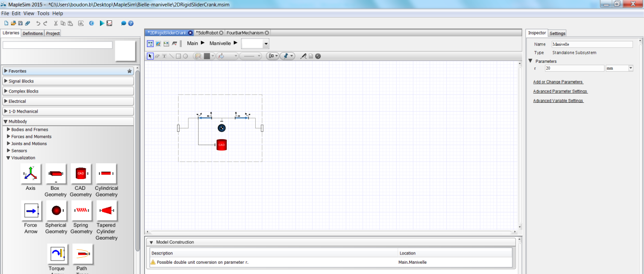
Task: Collapse the Model Construction panel
Action: [151, 242]
